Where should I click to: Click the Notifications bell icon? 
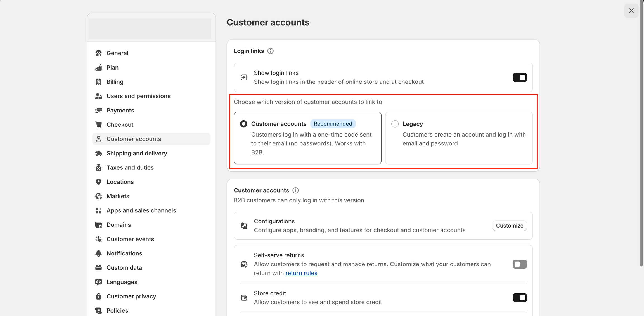(x=98, y=253)
